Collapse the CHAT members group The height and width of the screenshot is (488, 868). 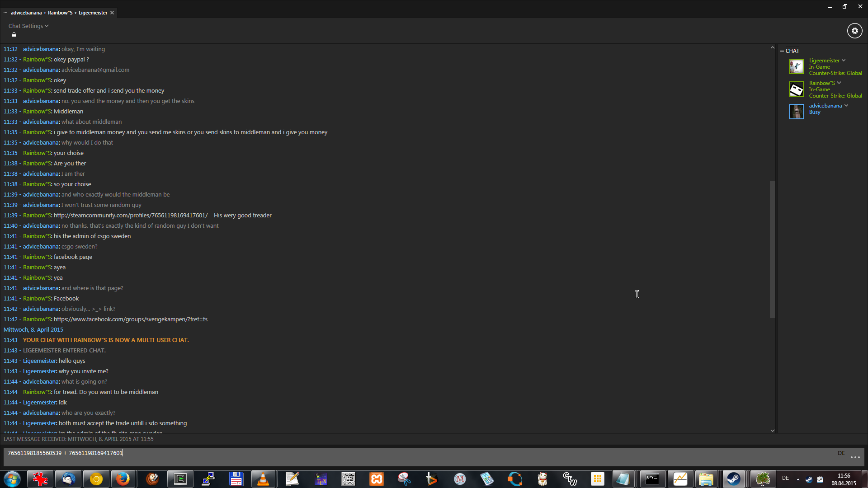point(782,51)
